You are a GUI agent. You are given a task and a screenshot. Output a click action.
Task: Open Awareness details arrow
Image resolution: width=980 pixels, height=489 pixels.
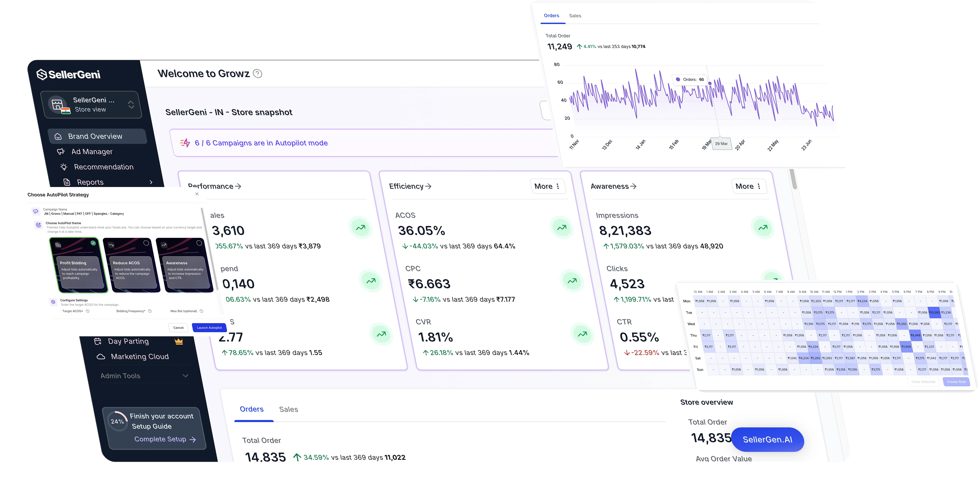coord(633,186)
